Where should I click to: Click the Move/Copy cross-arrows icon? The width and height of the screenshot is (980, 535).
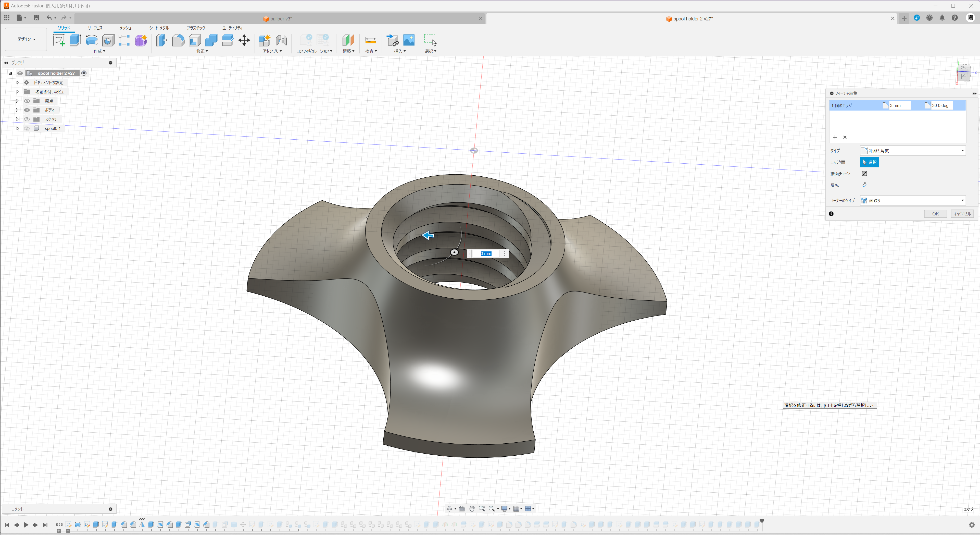tap(244, 40)
